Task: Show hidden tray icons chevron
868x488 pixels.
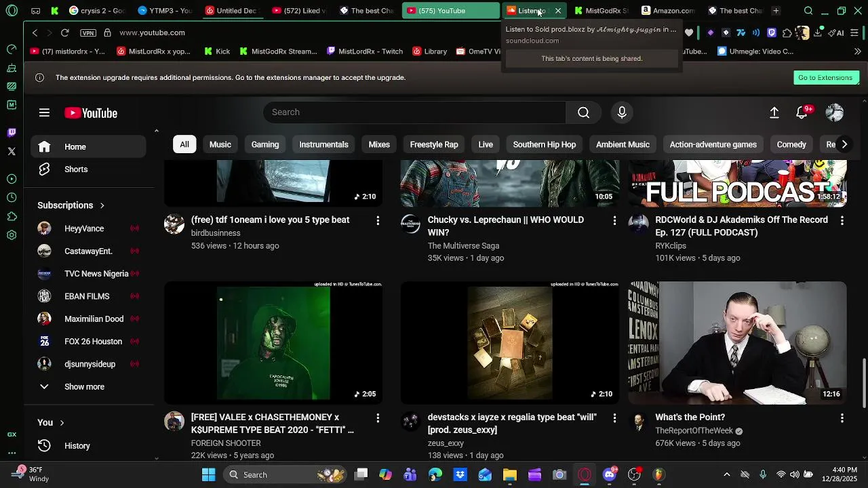Action: coord(727,474)
